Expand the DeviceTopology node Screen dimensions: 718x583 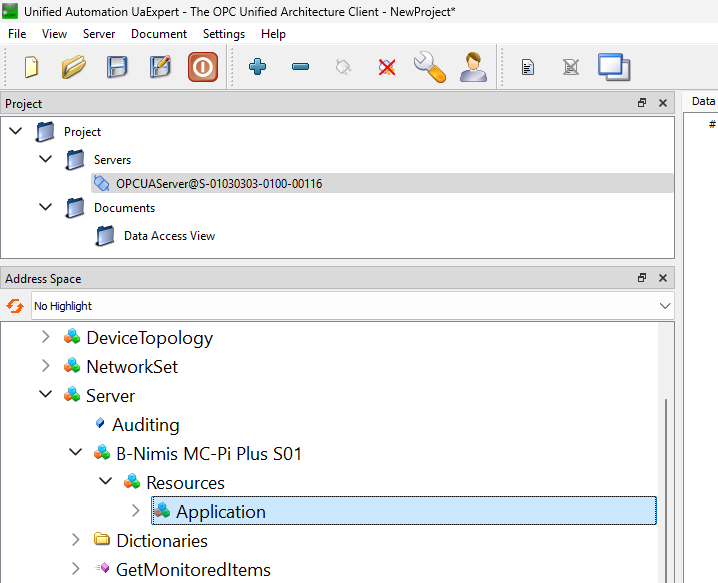pos(46,337)
